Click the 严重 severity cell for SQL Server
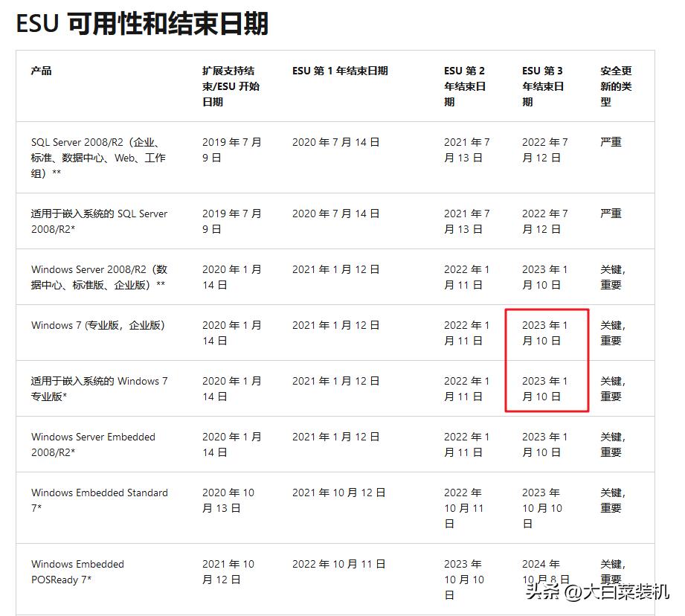 610,141
